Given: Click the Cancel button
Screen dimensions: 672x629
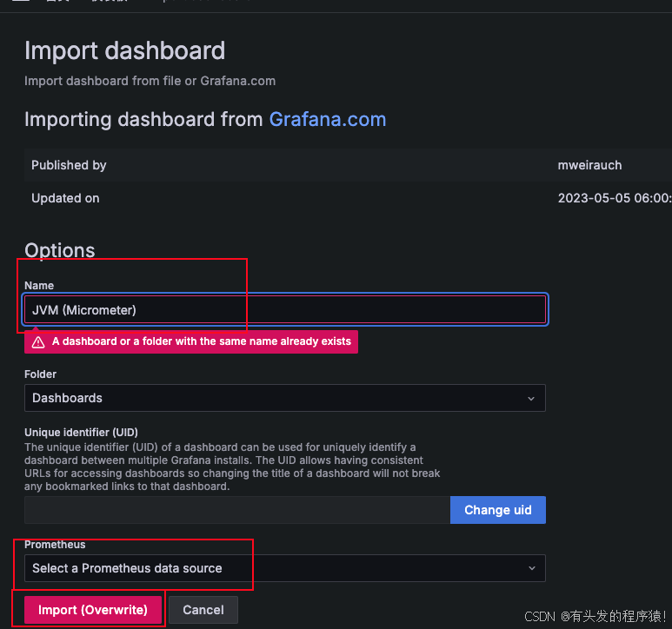Looking at the screenshot, I should pyautogui.click(x=203, y=610).
